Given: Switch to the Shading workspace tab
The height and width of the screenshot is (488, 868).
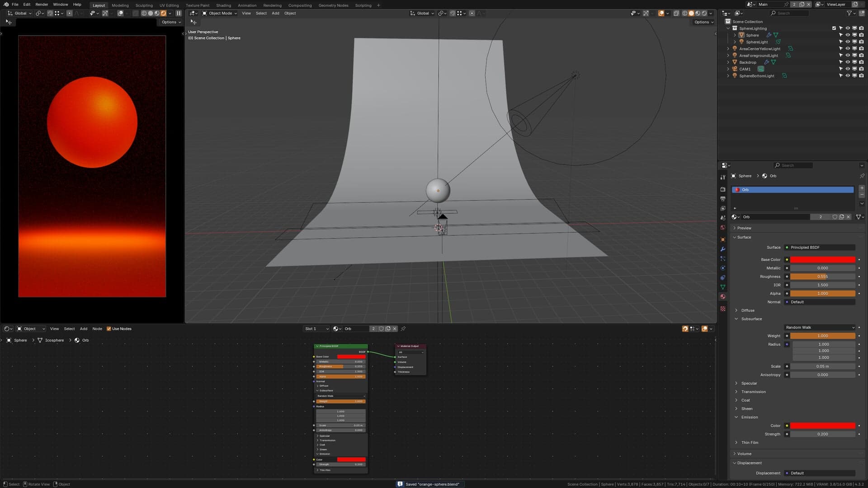Looking at the screenshot, I should coord(223,5).
